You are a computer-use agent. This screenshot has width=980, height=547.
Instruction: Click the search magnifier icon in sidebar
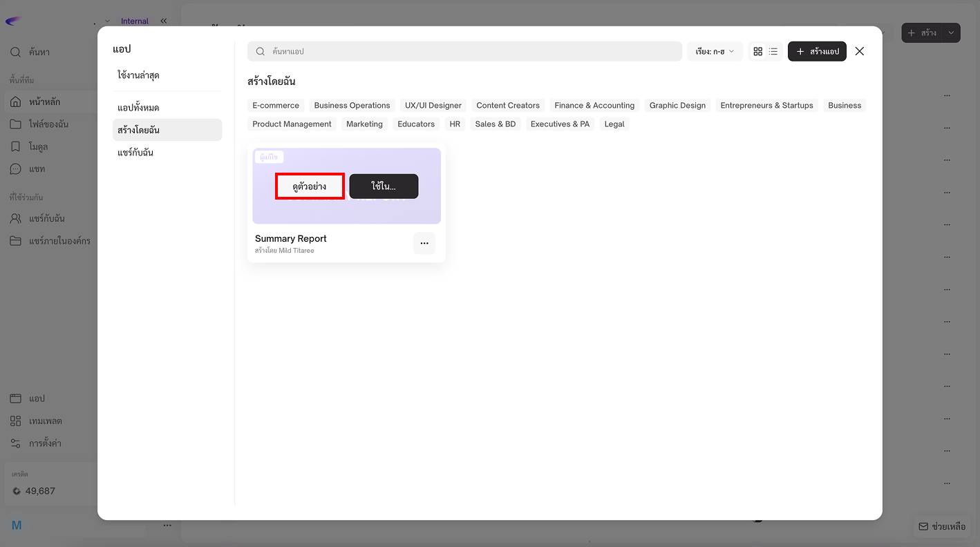(15, 52)
